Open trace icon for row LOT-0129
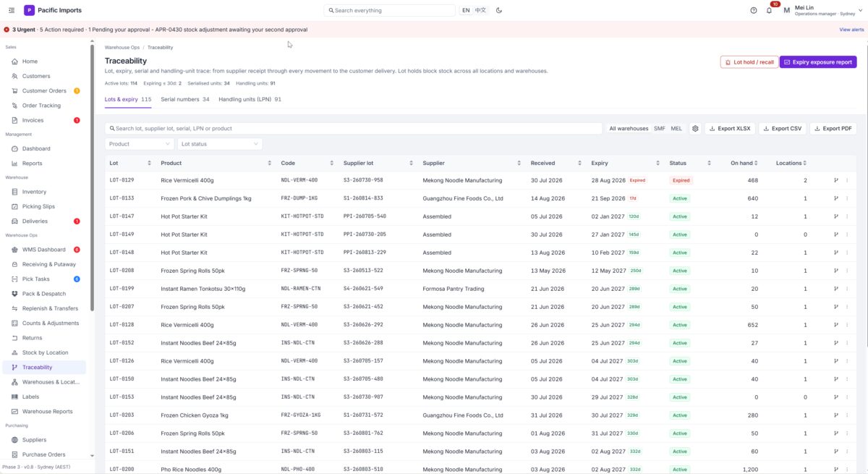The height and width of the screenshot is (474, 868). [835, 180]
